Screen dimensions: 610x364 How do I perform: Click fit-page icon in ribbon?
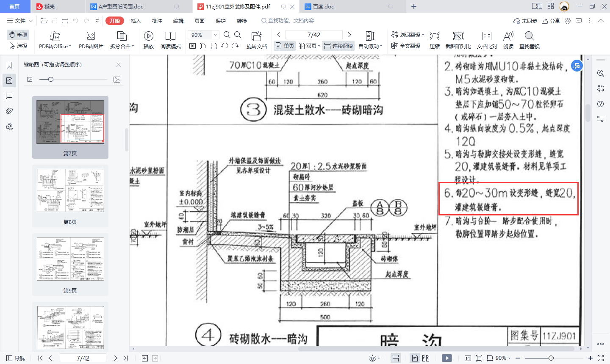pos(203,46)
